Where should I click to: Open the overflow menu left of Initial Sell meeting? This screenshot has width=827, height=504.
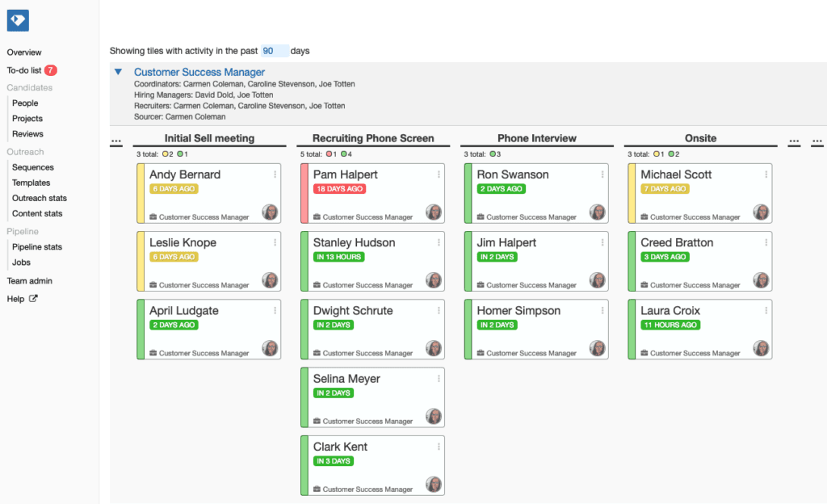point(115,141)
